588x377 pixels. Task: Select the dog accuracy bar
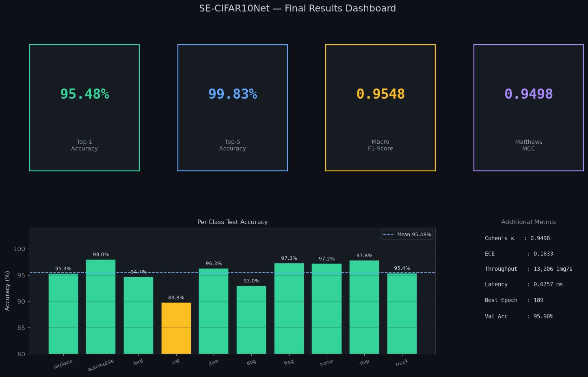(x=251, y=320)
